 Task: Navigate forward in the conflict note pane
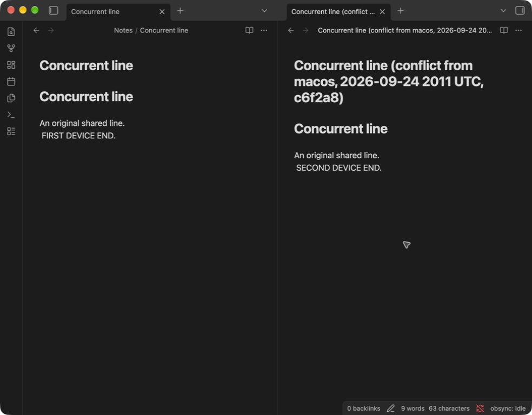[305, 30]
